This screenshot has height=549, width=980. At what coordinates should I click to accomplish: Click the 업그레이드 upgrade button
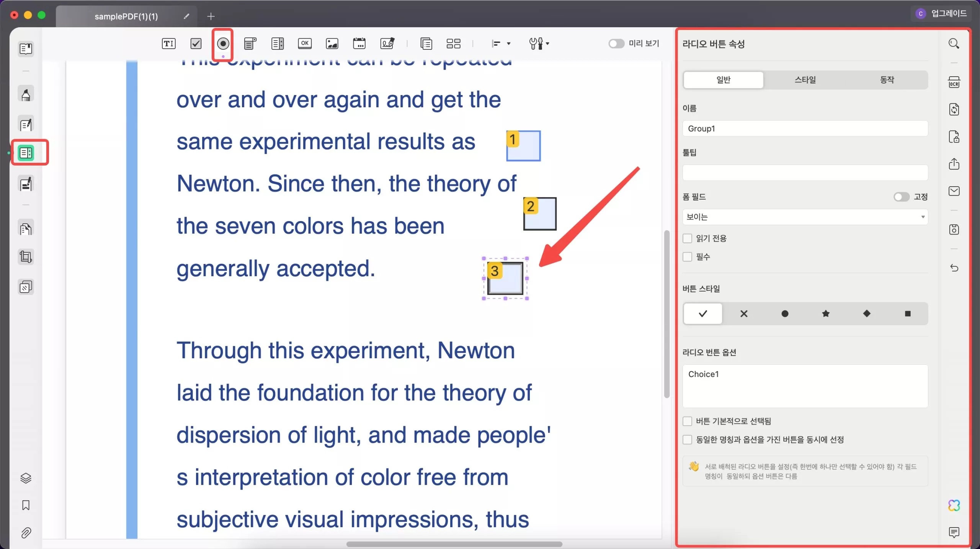pos(941,13)
